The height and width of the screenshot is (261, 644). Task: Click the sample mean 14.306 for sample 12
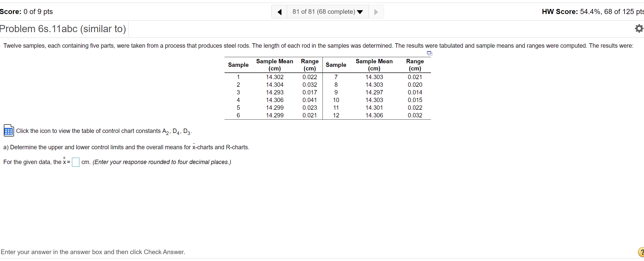point(374,115)
